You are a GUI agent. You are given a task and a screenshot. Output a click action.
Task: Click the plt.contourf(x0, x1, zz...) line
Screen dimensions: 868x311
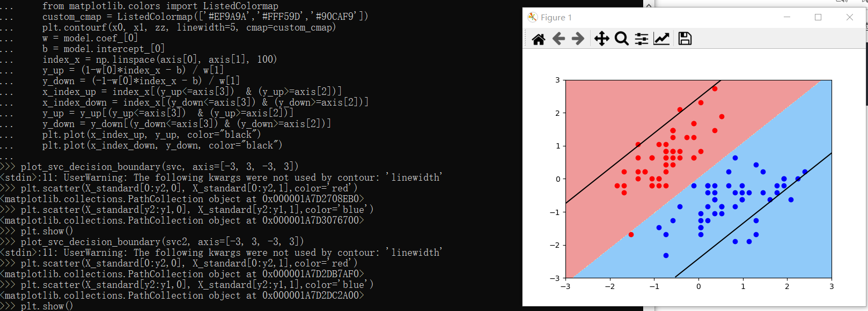[189, 27]
